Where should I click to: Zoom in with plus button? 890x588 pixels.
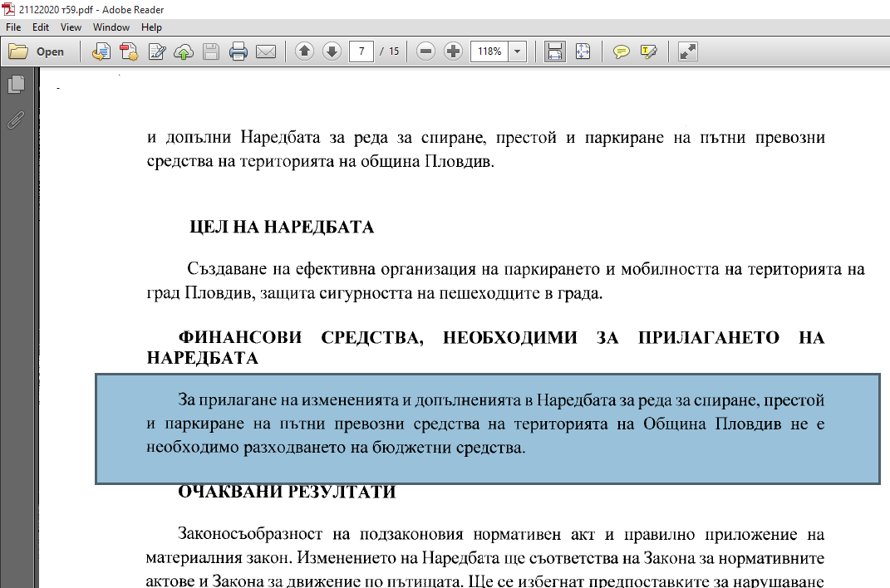453,51
